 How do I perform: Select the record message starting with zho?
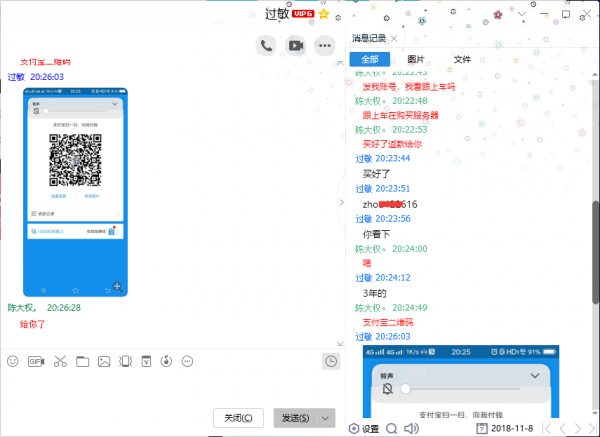pyautogui.click(x=390, y=204)
